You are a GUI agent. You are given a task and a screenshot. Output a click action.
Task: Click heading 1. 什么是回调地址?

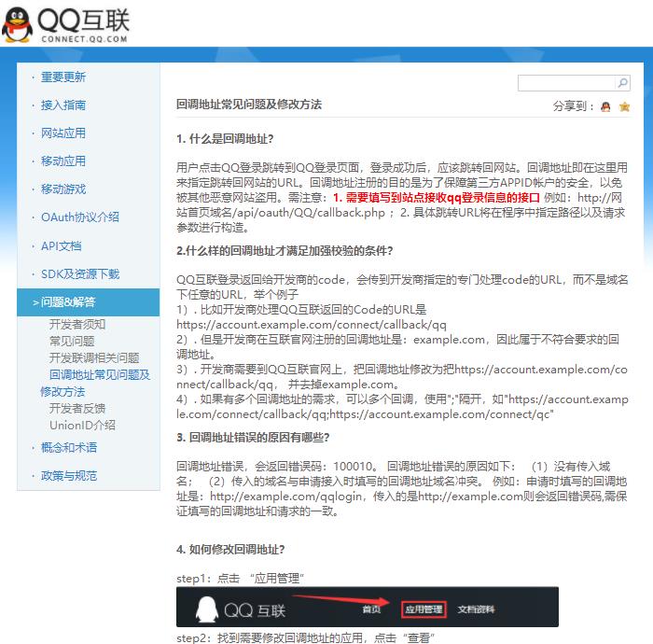click(x=225, y=139)
